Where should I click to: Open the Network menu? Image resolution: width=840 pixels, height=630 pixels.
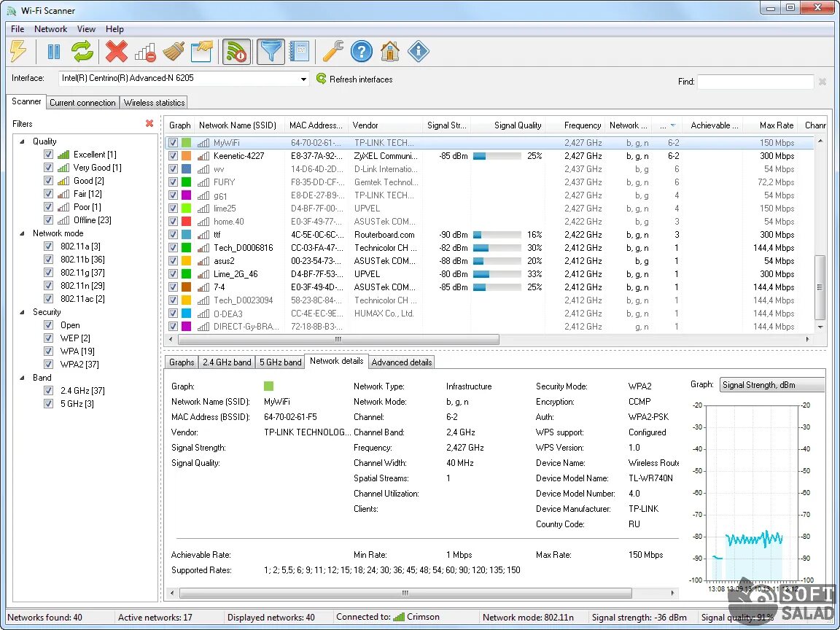coord(51,29)
